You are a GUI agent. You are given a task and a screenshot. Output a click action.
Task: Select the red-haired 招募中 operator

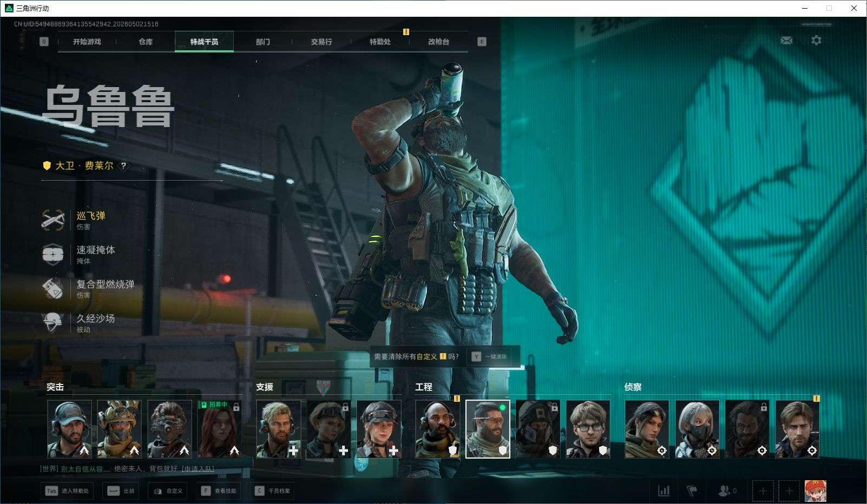click(x=220, y=429)
